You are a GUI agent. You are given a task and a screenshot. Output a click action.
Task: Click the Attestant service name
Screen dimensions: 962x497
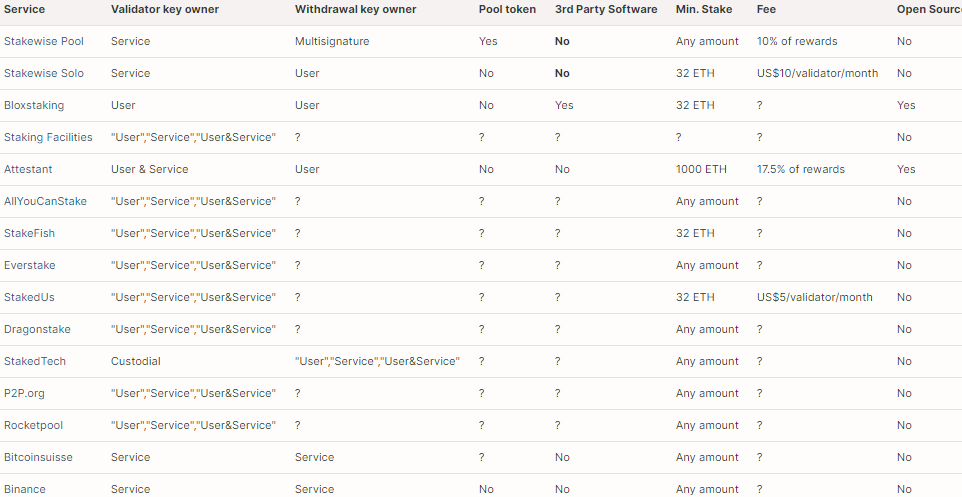coord(28,169)
